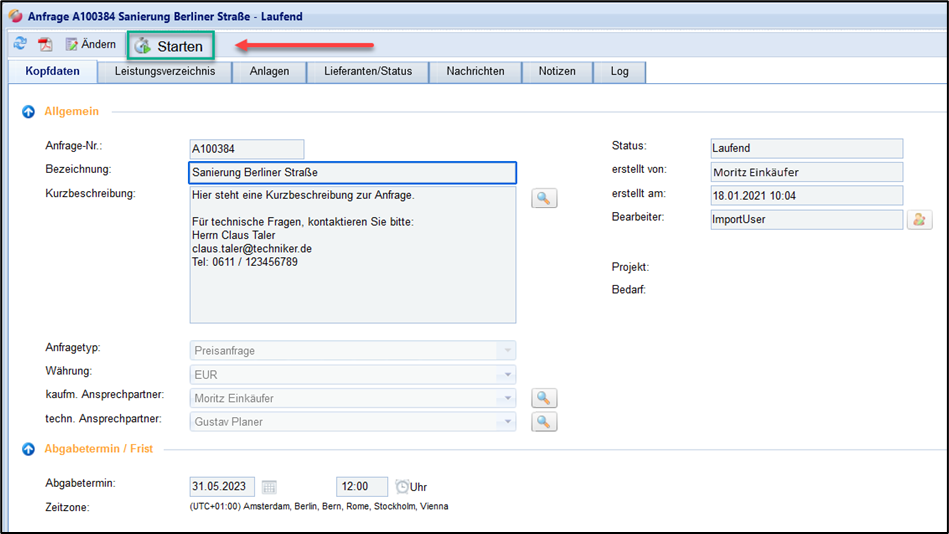This screenshot has width=949, height=534.
Task: Open the calendar picker for Abgabetermin
Action: coord(269,487)
